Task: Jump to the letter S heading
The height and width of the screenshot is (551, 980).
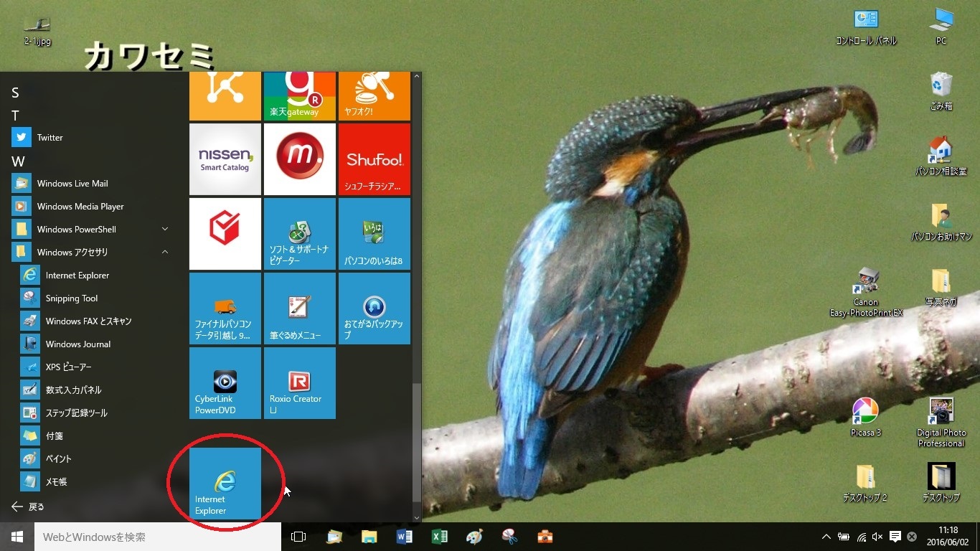Action: [x=15, y=93]
